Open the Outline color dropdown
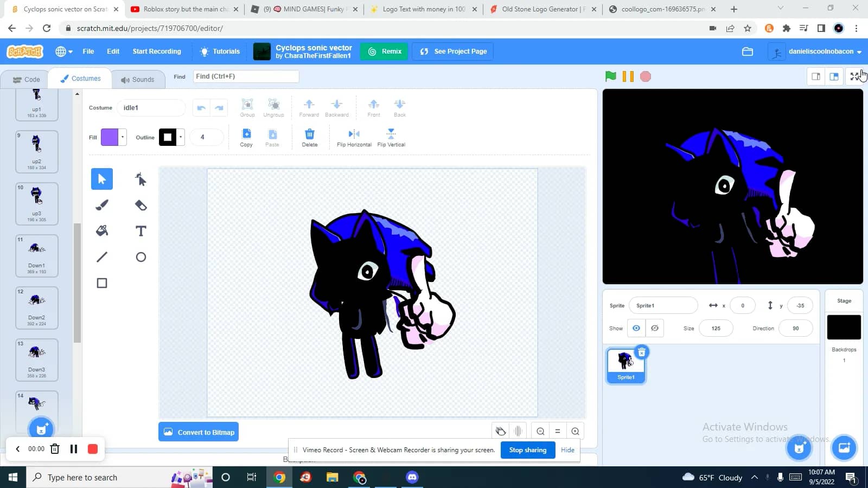This screenshot has height=488, width=868. click(180, 137)
